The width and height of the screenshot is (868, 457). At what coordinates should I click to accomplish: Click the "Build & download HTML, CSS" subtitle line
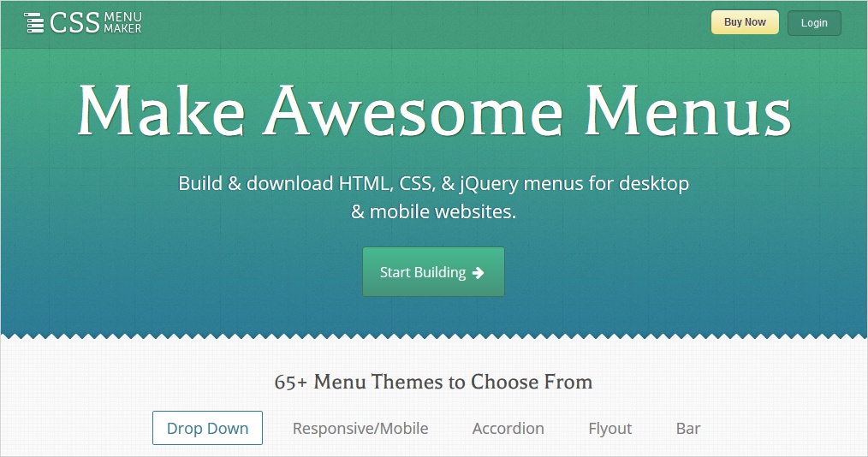tap(433, 183)
